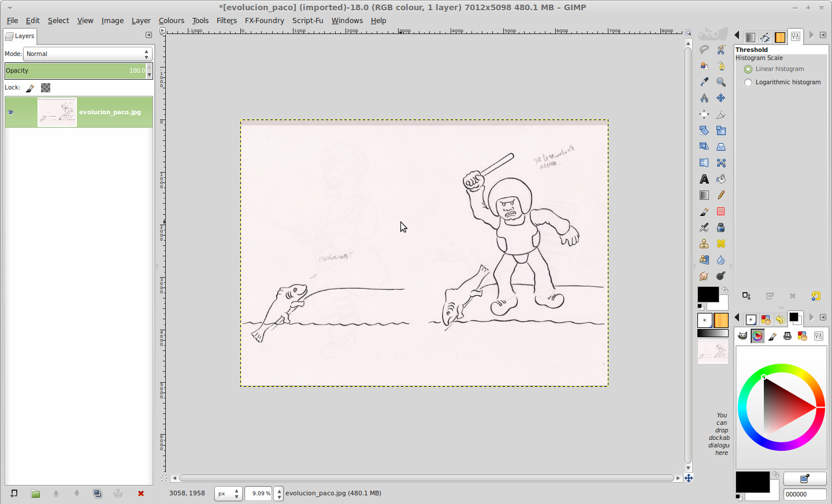Duplicate the current layer
Image resolution: width=832 pixels, height=504 pixels.
click(x=98, y=494)
